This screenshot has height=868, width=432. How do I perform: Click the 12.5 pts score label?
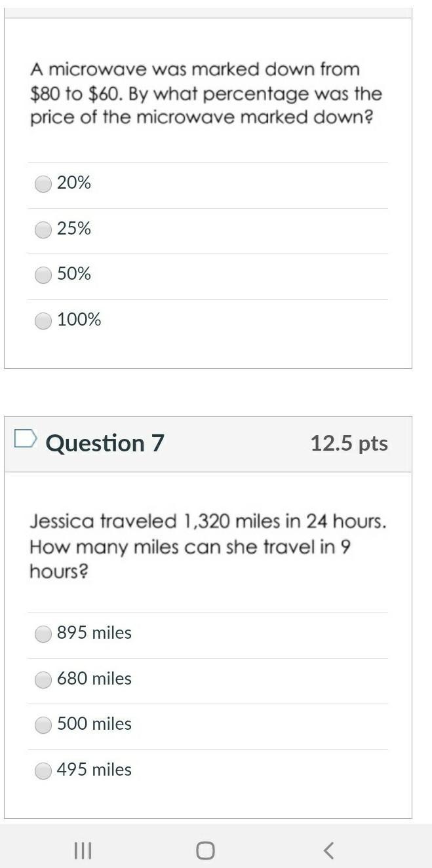pos(349,443)
